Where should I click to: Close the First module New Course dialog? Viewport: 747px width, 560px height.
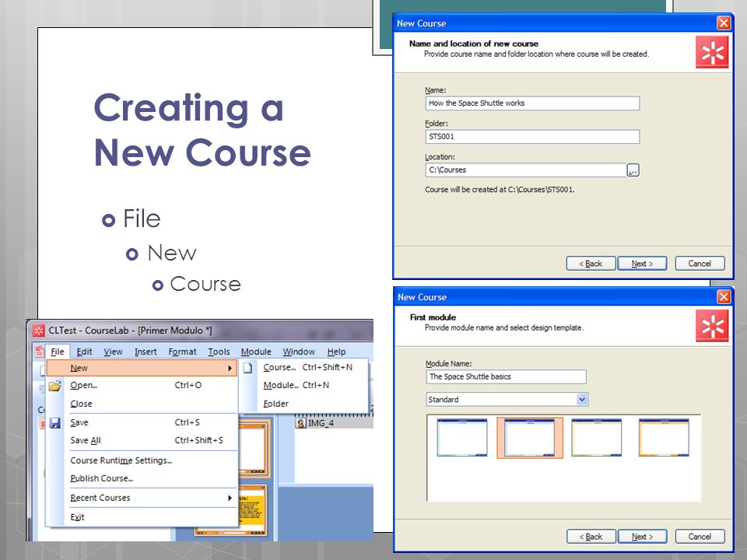tap(724, 296)
